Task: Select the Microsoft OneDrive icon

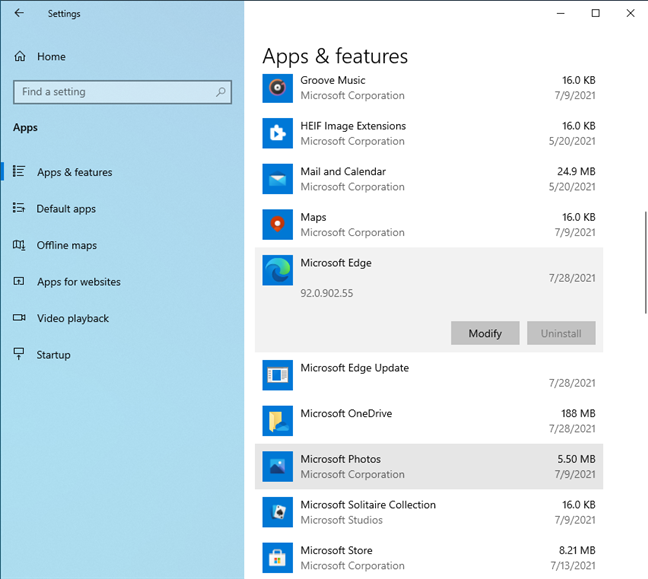Action: 277,421
